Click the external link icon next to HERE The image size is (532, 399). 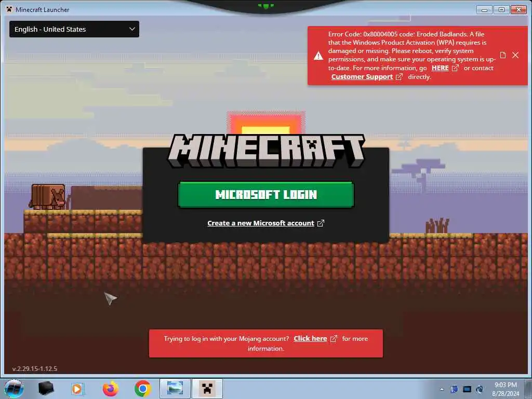455,68
